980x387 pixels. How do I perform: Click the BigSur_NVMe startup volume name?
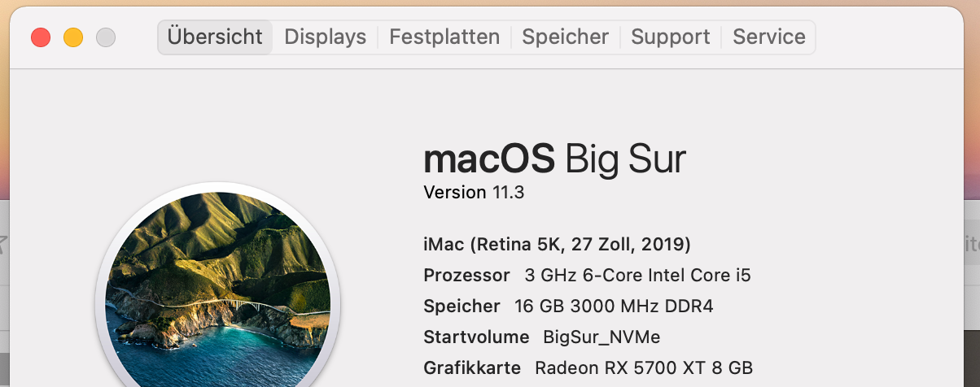pos(602,337)
